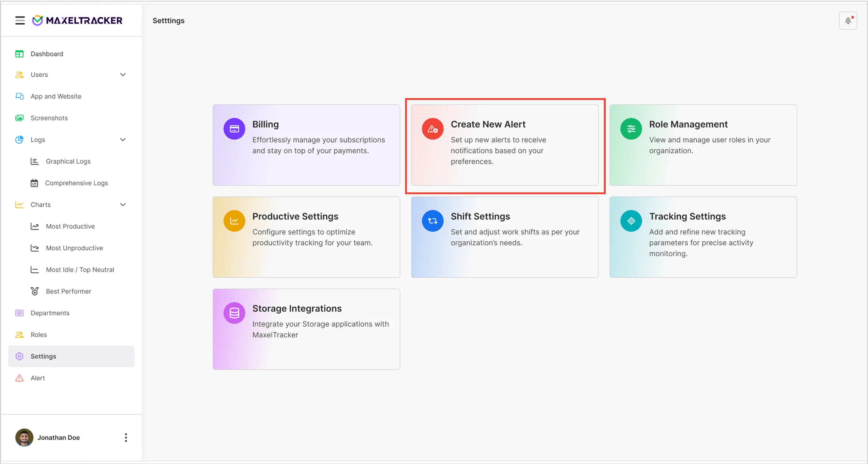Click the Most Idle chart icon
This screenshot has height=464, width=868.
[35, 269]
